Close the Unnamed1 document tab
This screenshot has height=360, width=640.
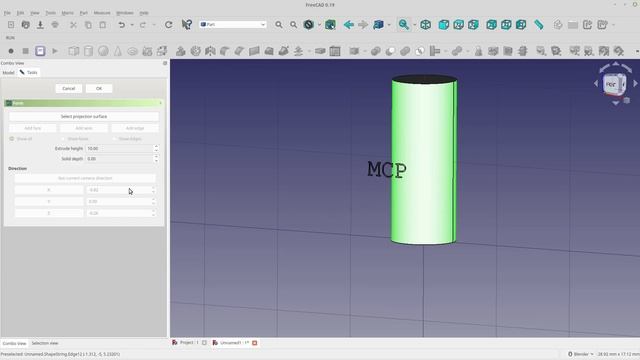255,343
